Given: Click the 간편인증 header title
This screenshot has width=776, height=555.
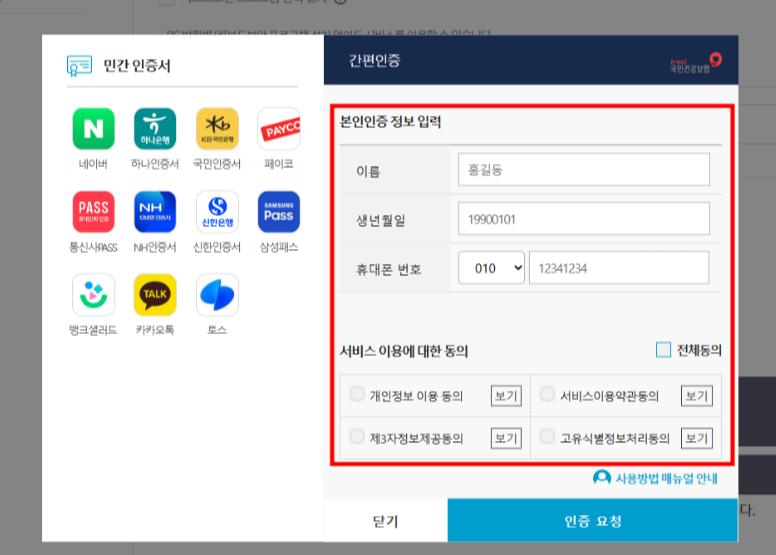Looking at the screenshot, I should (x=375, y=60).
